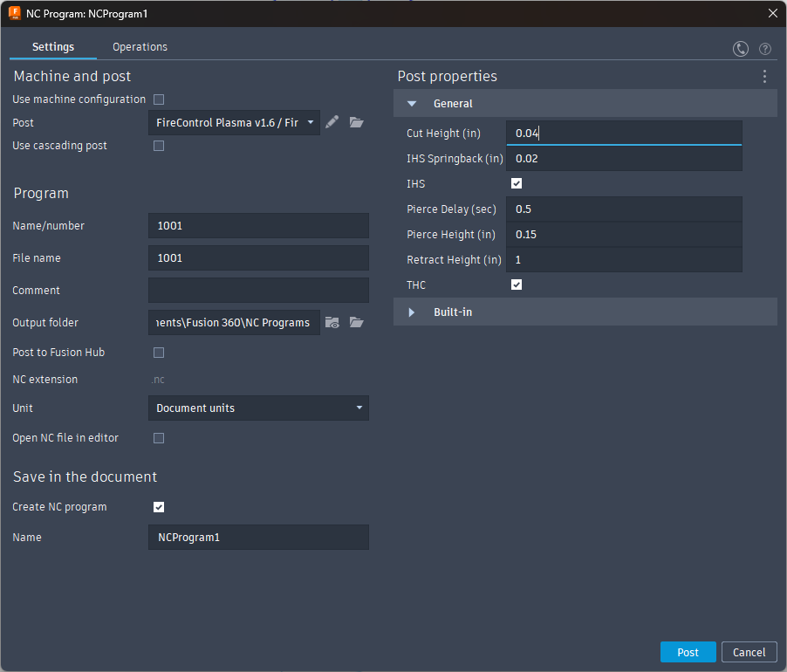Expand the Built-in section
This screenshot has width=787, height=672.
[x=413, y=312]
